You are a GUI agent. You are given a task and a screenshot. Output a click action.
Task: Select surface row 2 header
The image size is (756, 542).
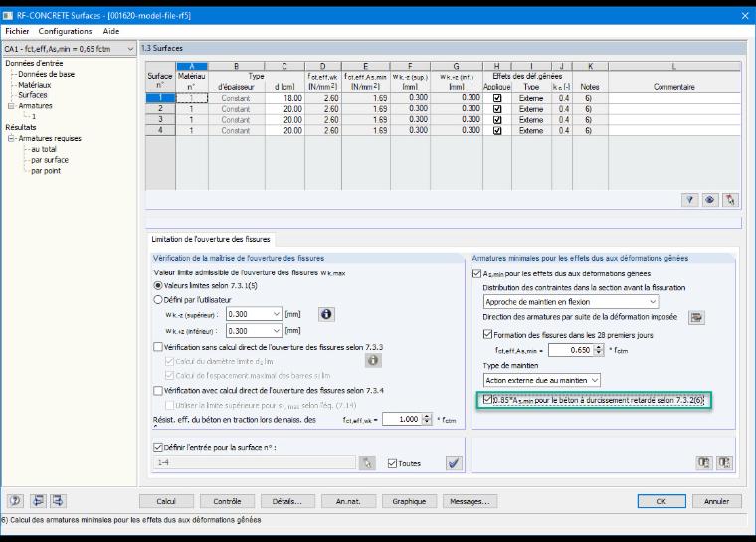[x=160, y=109]
